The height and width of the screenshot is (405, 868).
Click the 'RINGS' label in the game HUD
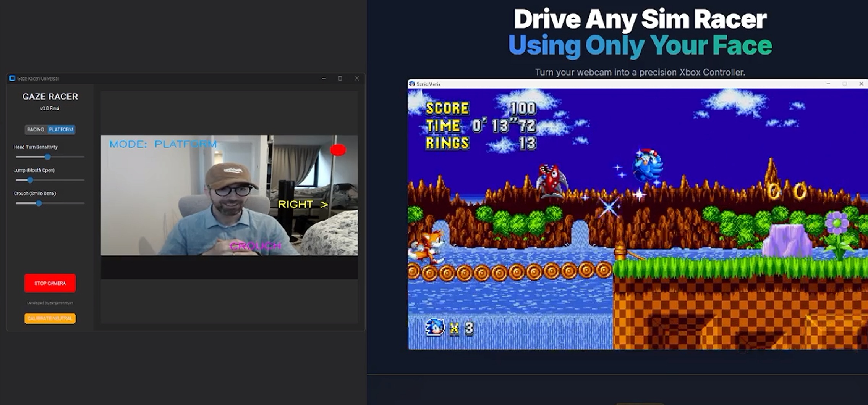(x=447, y=143)
